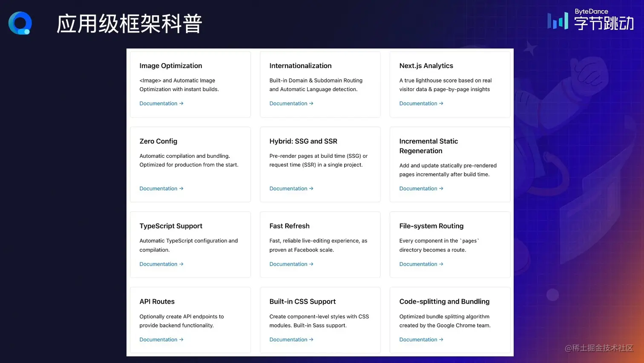Click the Internationalization card heading
Viewport: 644px width, 363px height.
(300, 66)
